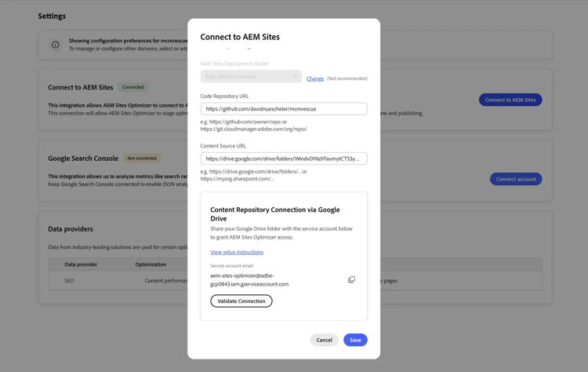Image resolution: width=588 pixels, height=372 pixels.
Task: Click the Not connected status badge
Action: (142, 158)
